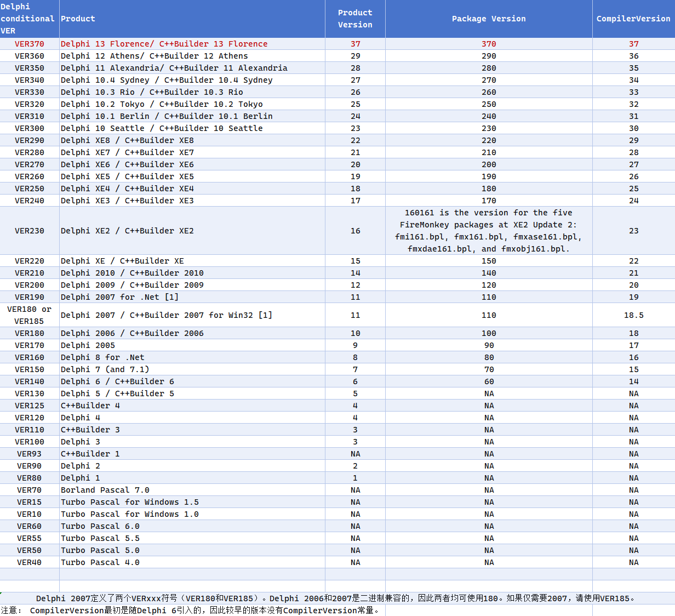The height and width of the screenshot is (616, 675).
Task: Click 'Delphi XE7 / C++Builder XE7' cell
Action: click(192, 152)
